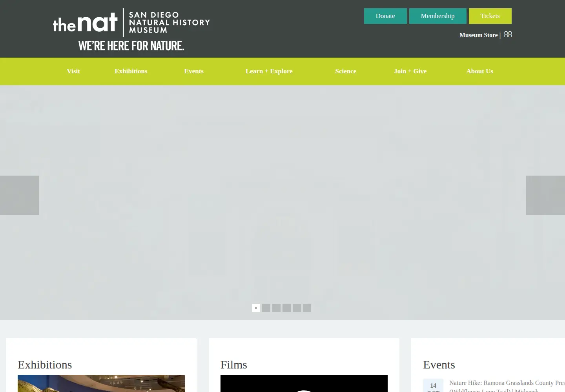565x392 pixels.
Task: Open the Museum Store link
Action: (x=478, y=35)
